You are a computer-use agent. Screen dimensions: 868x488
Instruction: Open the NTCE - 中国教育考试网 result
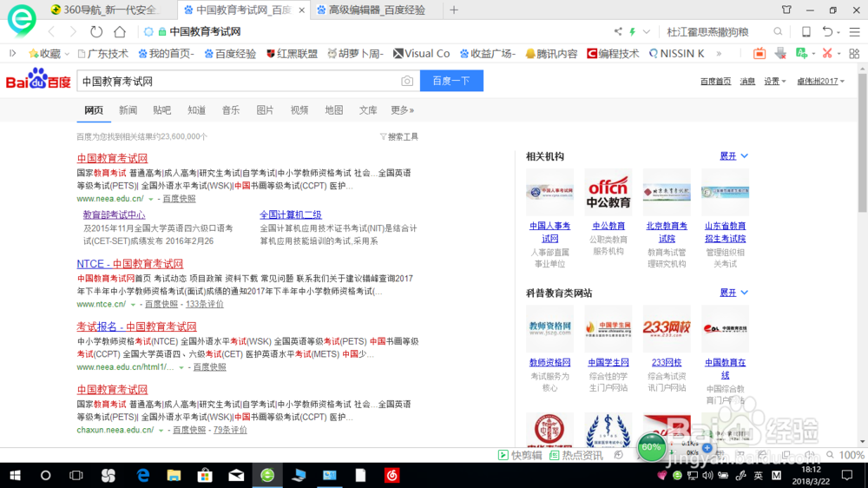click(130, 264)
